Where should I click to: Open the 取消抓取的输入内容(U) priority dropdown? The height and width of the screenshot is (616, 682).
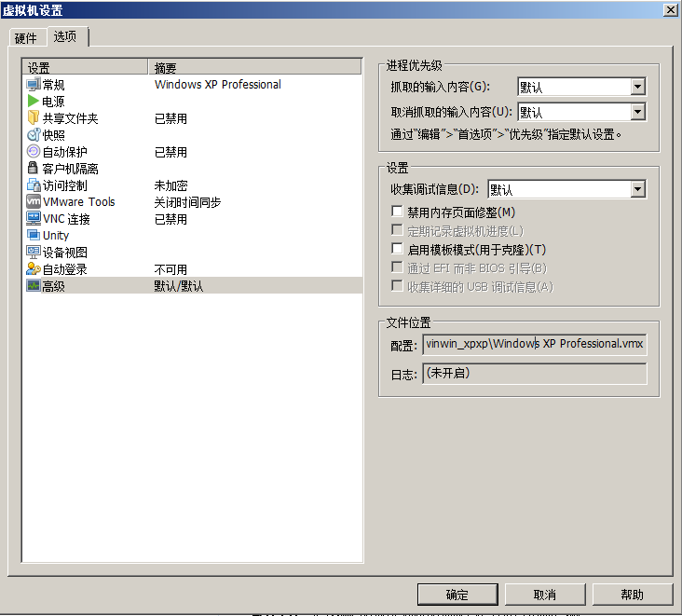(582, 112)
